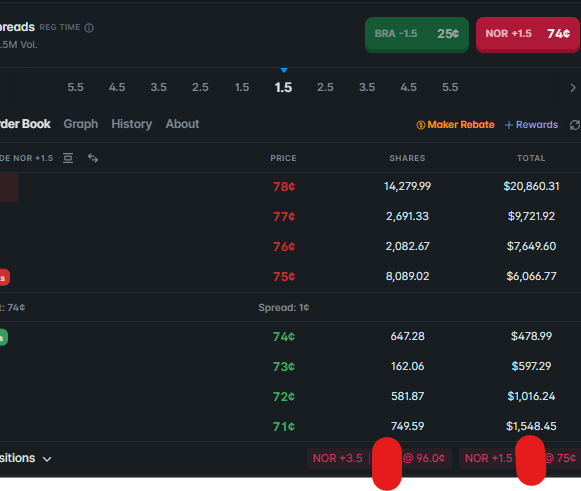Click the Maker Rebate coin icon
The image size is (581, 491).
coord(421,125)
